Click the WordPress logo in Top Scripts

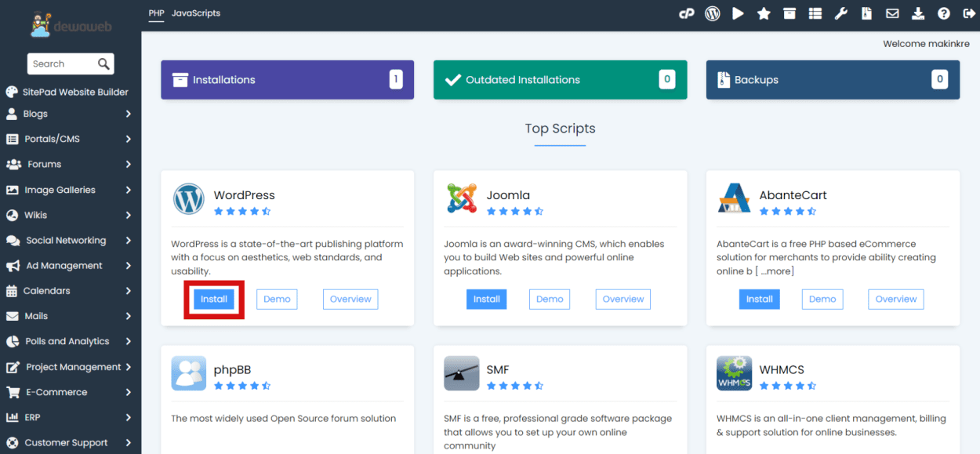coord(189,199)
